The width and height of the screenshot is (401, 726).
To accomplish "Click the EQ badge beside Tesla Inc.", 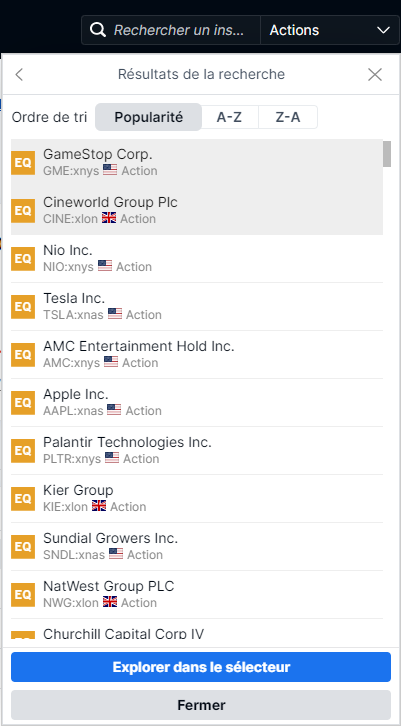I will [23, 307].
